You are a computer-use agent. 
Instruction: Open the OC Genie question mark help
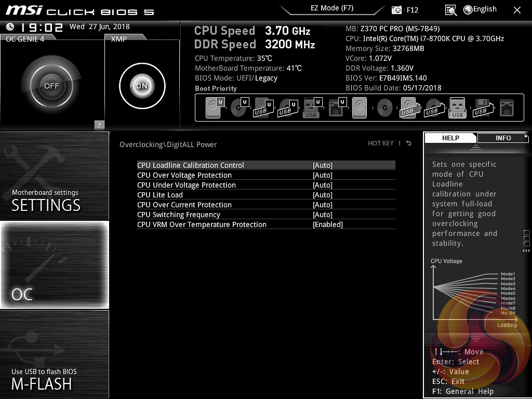(x=99, y=125)
